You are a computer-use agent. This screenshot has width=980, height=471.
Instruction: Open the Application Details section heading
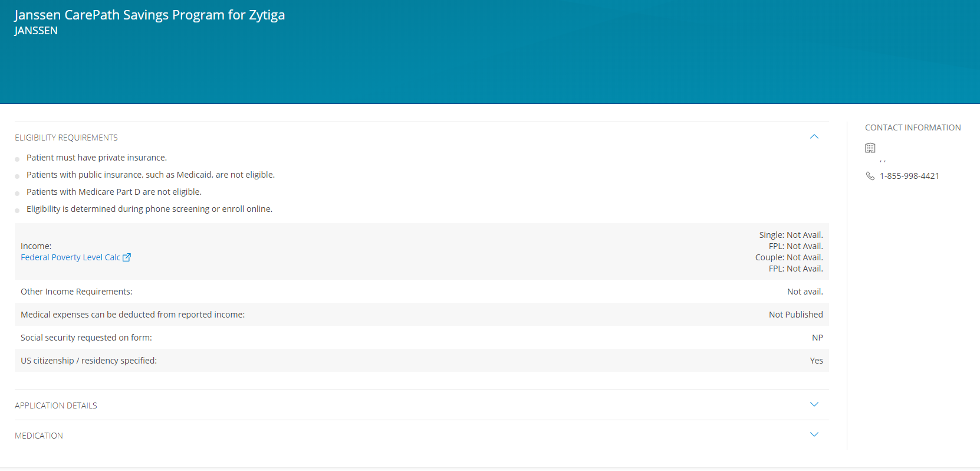(56, 405)
